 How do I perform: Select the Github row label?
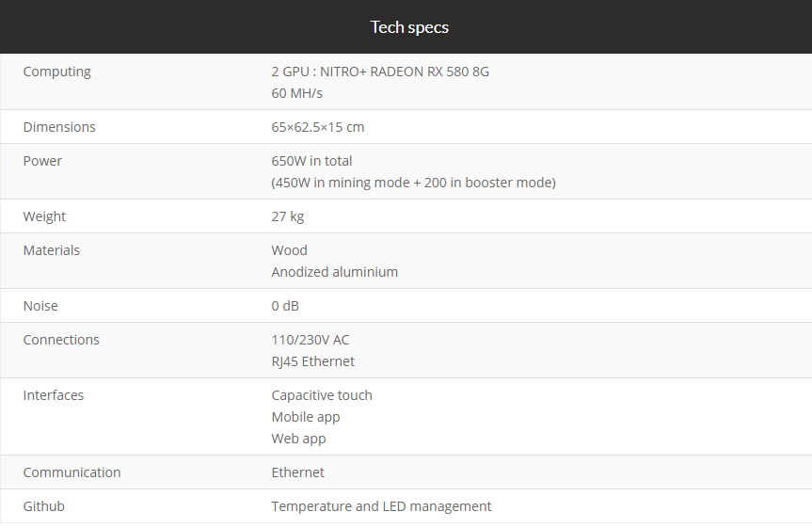coord(44,506)
